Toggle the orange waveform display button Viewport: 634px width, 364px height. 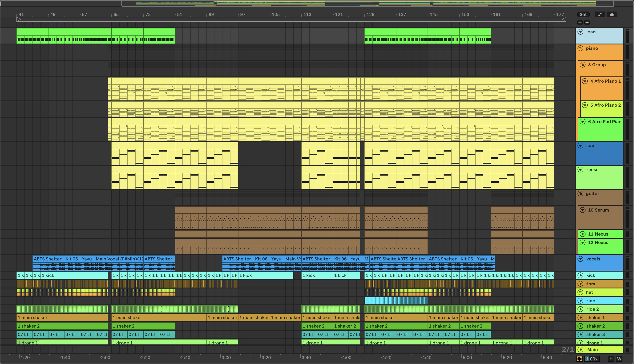pos(579,359)
